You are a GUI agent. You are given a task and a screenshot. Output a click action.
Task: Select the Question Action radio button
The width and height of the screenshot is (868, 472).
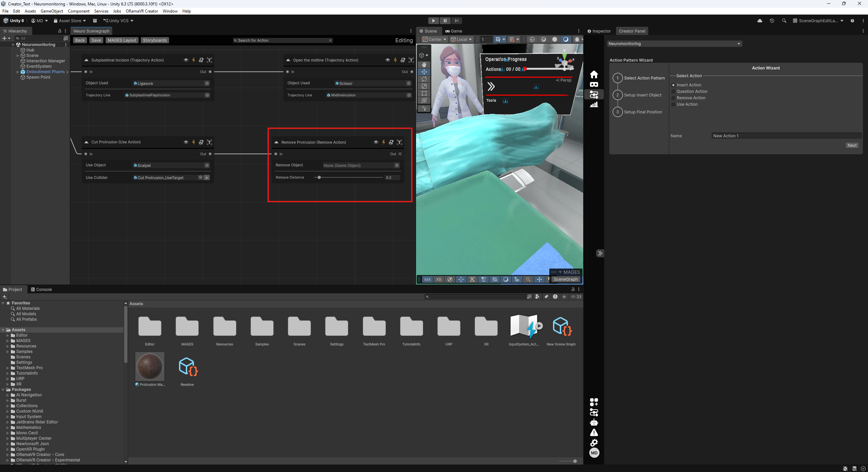673,92
